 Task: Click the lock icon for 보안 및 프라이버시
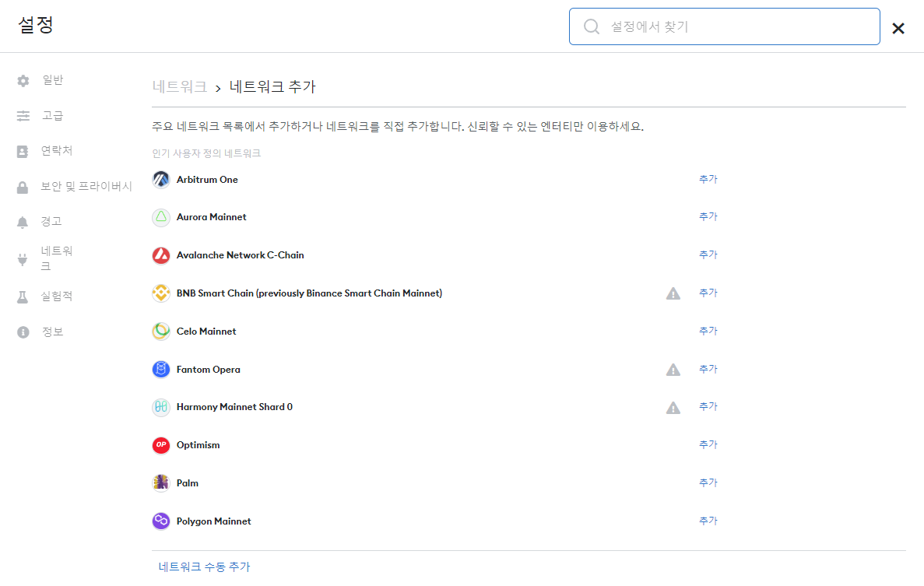[x=23, y=188]
